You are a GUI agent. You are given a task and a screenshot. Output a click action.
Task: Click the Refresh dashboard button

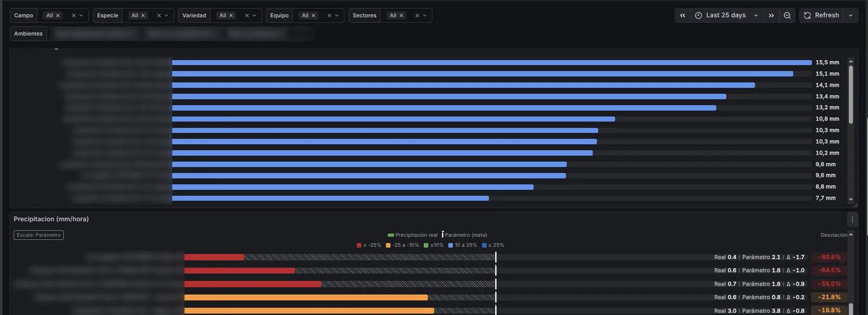tap(821, 15)
